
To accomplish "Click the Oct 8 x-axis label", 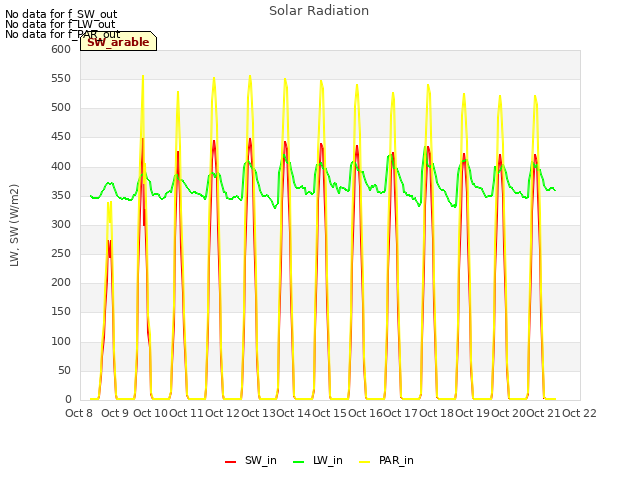I will [79, 413].
